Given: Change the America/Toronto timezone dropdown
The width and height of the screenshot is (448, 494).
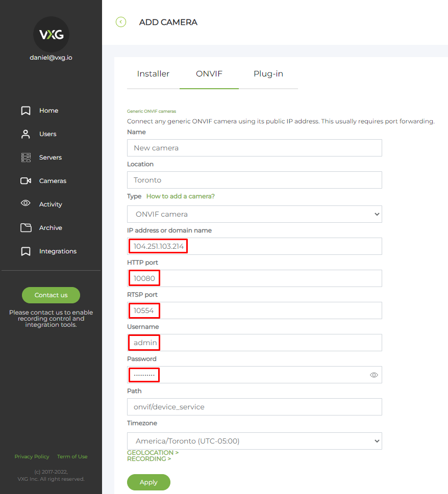Looking at the screenshot, I should pos(254,441).
